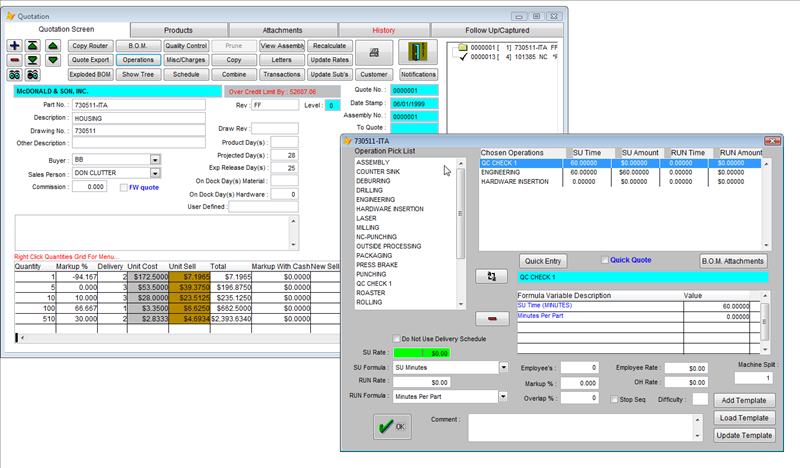Click the leftmost binoculars search icon
This screenshot has width=800, height=468.
tap(14, 75)
